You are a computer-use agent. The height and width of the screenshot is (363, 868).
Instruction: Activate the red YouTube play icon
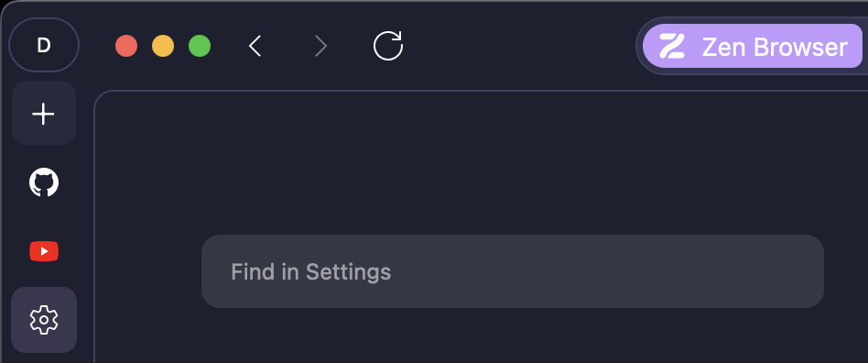(x=44, y=251)
